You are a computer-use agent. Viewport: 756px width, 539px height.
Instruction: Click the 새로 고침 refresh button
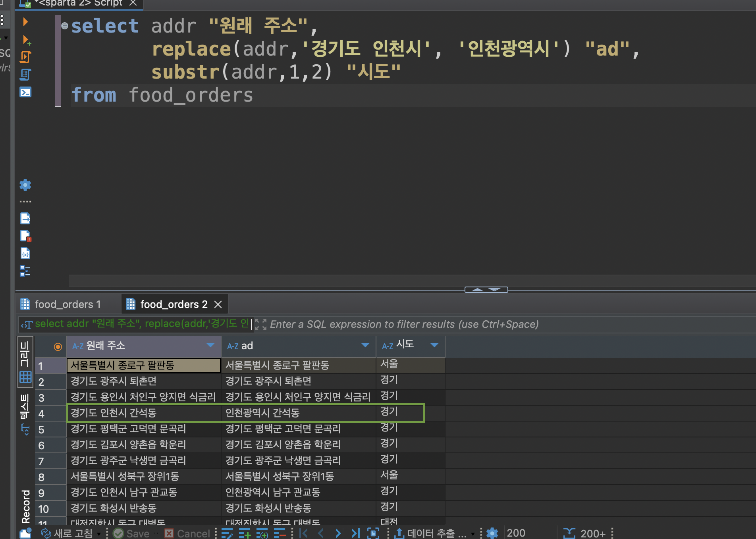point(67,533)
